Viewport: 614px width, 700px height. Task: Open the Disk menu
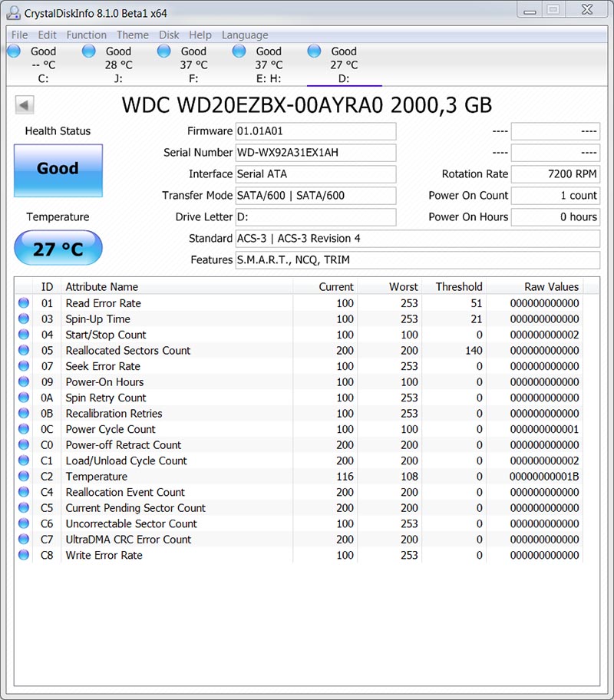point(169,35)
